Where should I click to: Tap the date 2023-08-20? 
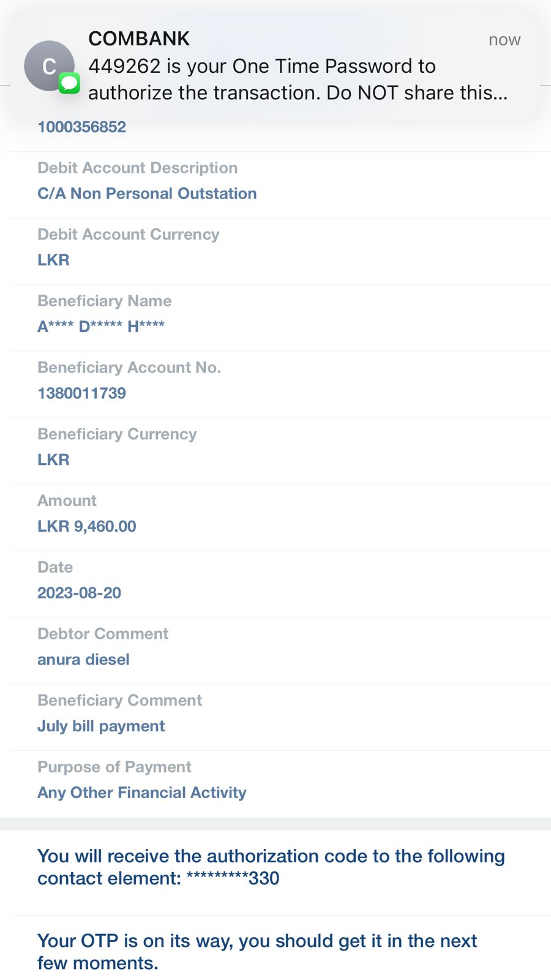(x=80, y=593)
